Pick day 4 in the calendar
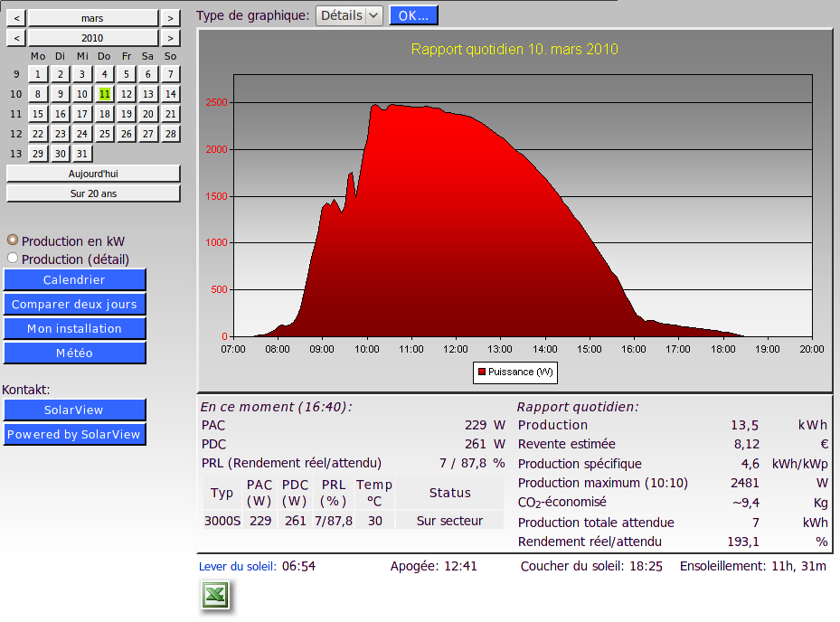The width and height of the screenshot is (840, 622). (105, 74)
